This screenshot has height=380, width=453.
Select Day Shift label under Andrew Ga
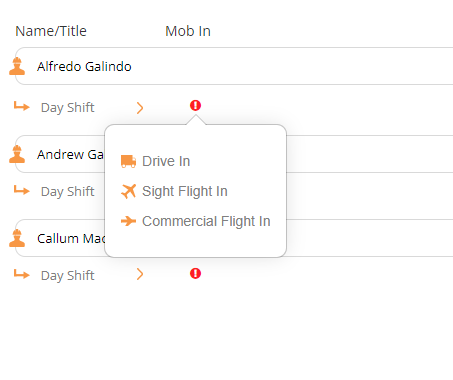68,192
